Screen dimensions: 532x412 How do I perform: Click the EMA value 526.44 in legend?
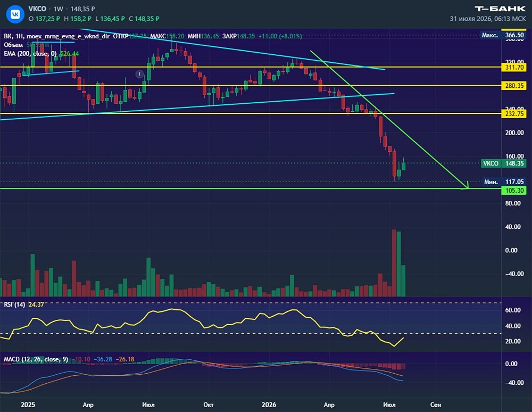tap(69, 54)
